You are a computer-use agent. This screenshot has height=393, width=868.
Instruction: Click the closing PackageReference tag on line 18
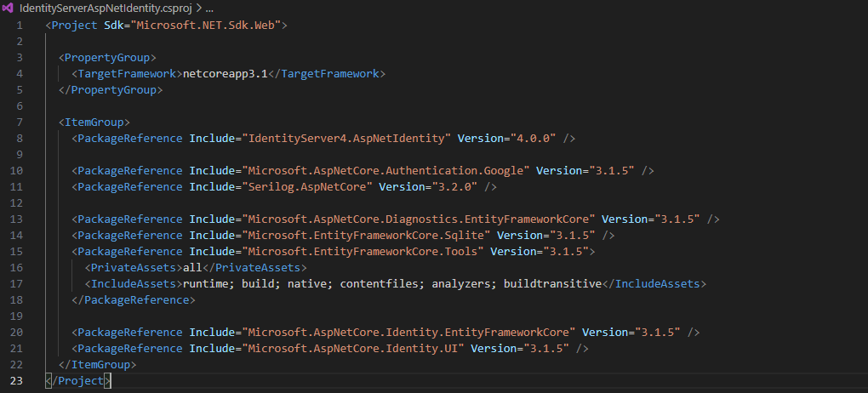click(x=134, y=300)
